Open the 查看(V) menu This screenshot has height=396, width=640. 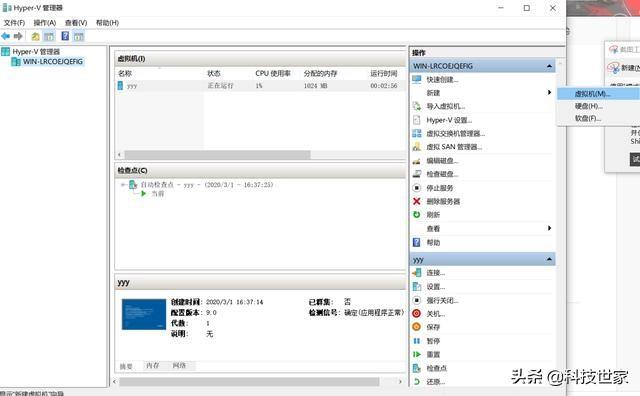(x=76, y=23)
